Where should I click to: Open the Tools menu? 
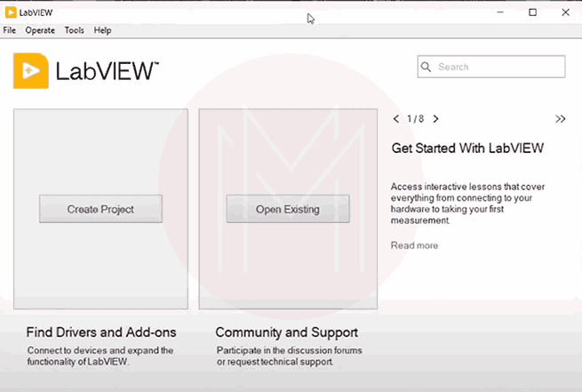[75, 30]
